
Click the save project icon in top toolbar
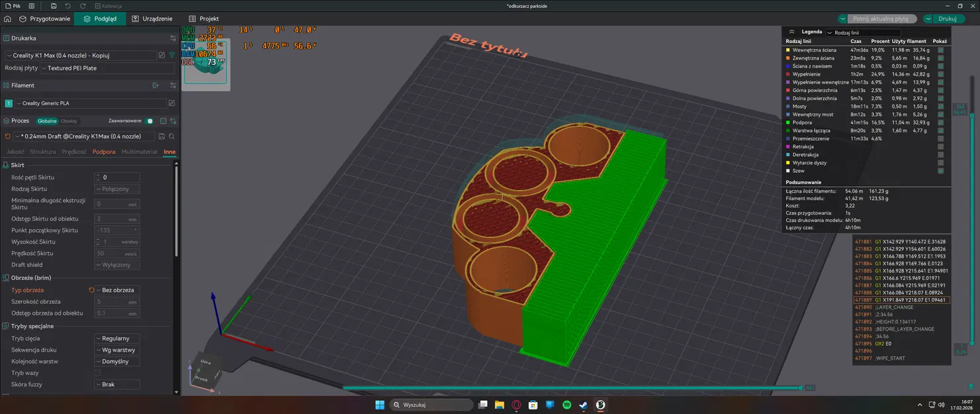53,6
